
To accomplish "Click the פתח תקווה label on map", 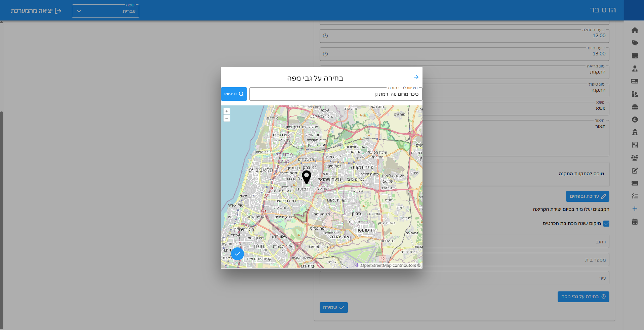I will [362, 167].
